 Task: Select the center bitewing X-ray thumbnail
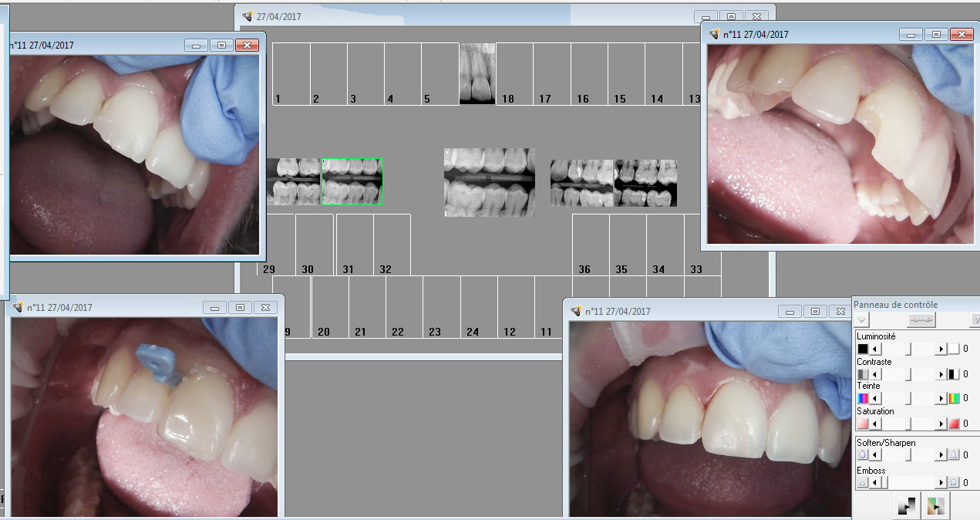489,182
